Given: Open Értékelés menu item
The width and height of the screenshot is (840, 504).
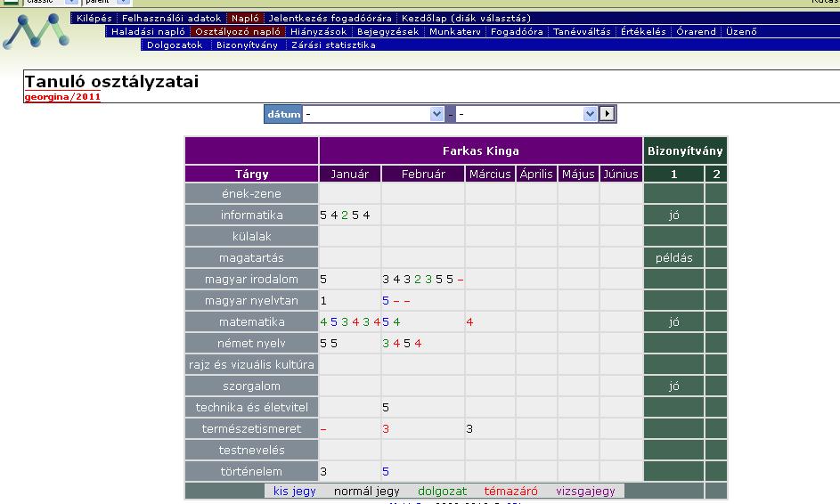Looking at the screenshot, I should pos(643,31).
